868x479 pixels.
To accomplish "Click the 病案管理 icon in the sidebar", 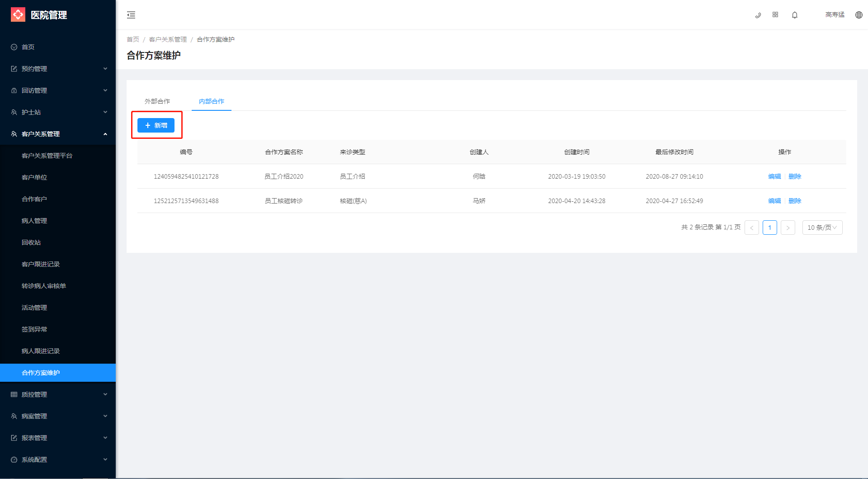I will pos(14,416).
